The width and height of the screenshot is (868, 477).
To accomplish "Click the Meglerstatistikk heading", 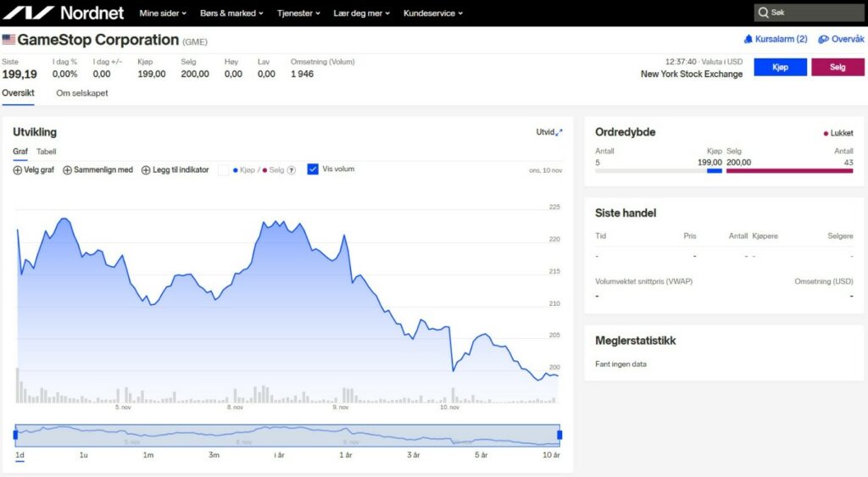I will coord(635,341).
